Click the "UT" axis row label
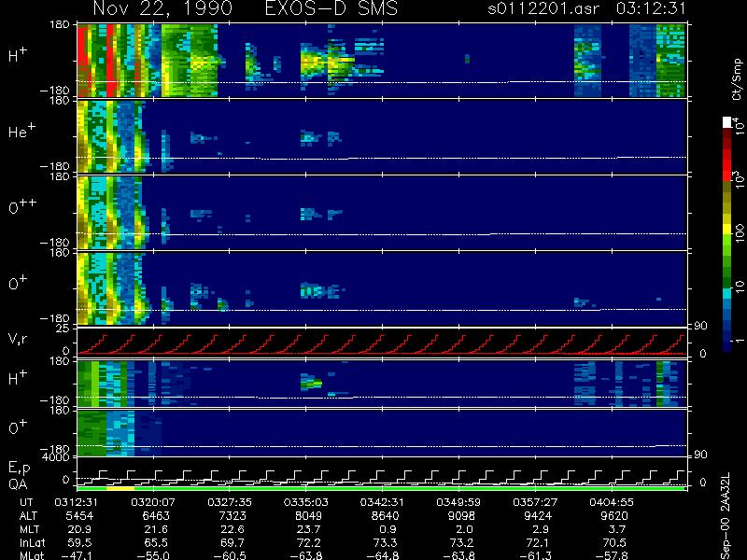This screenshot has height=560, width=747. click(x=26, y=502)
